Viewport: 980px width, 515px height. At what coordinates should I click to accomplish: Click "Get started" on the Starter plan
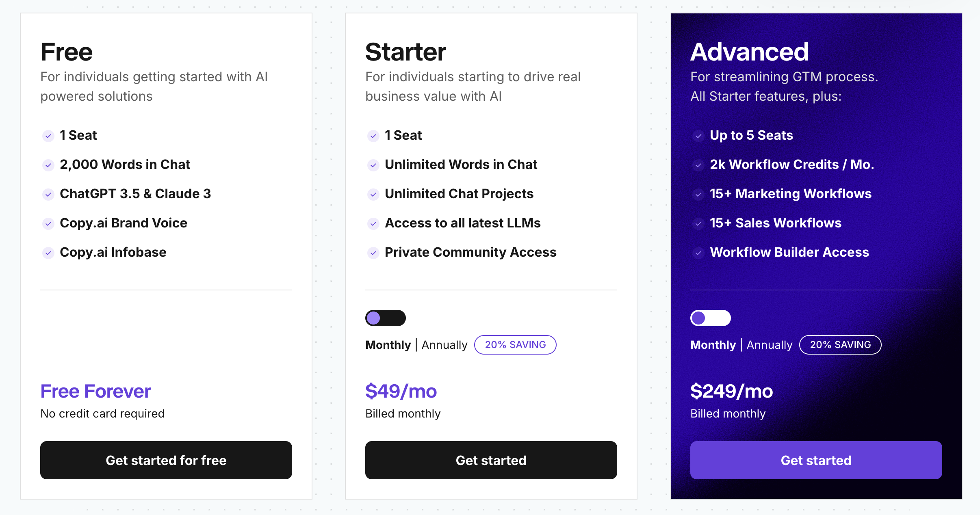pos(491,460)
